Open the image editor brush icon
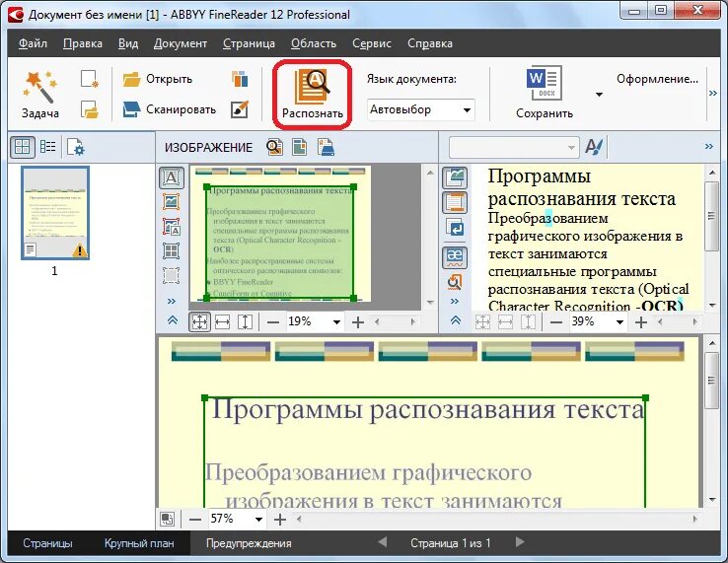728x563 pixels. [240, 109]
